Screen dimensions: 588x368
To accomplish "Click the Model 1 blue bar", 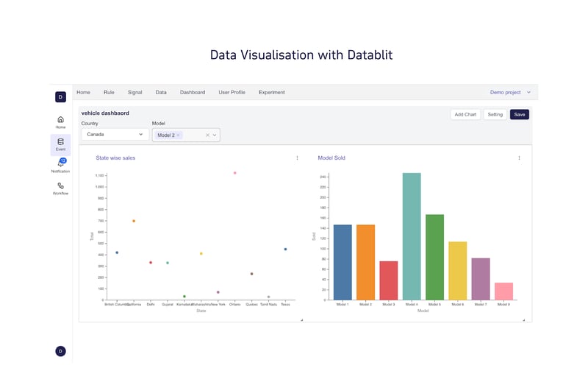I will (x=343, y=262).
